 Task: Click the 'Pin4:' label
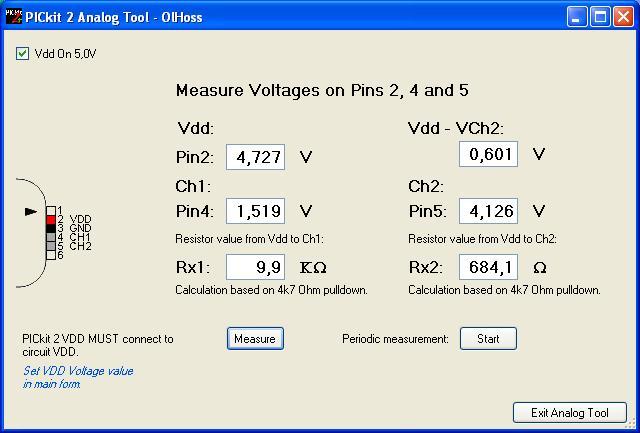[x=195, y=211]
